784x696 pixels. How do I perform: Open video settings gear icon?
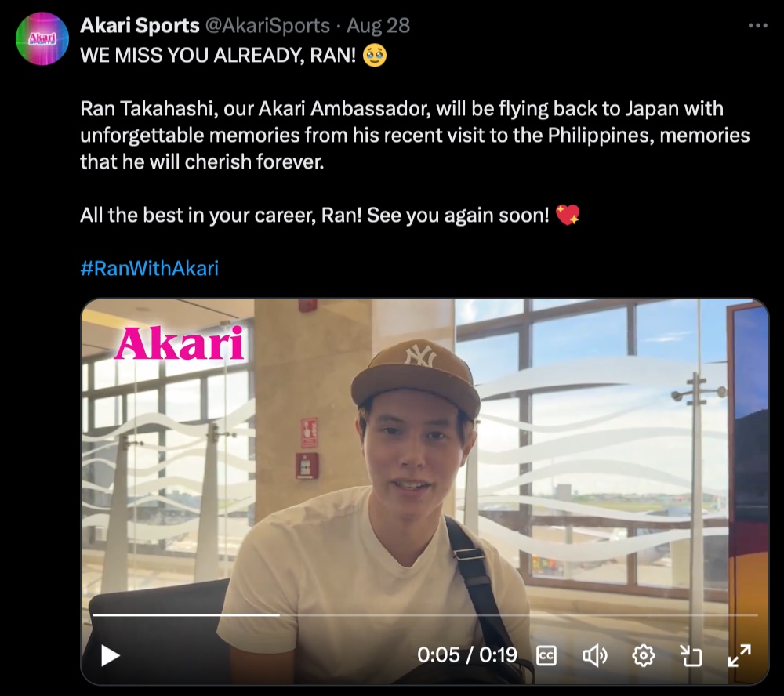tap(643, 655)
